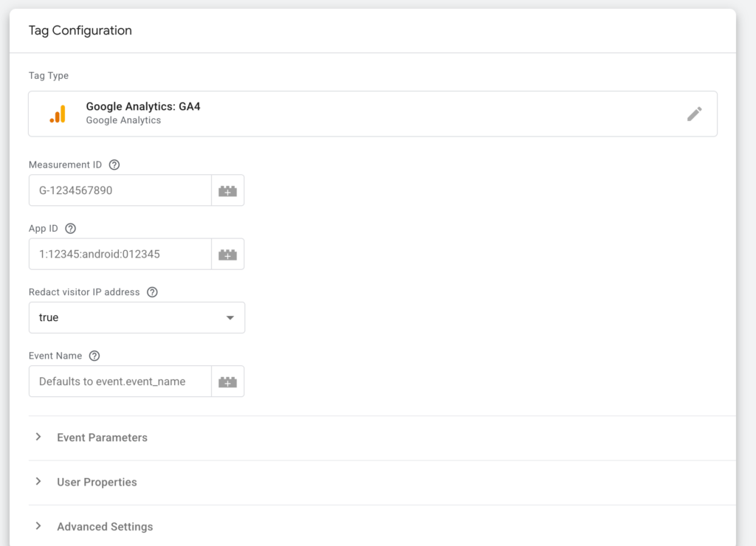Show help for App ID
Viewport: 756px width, 546px height.
tap(70, 229)
